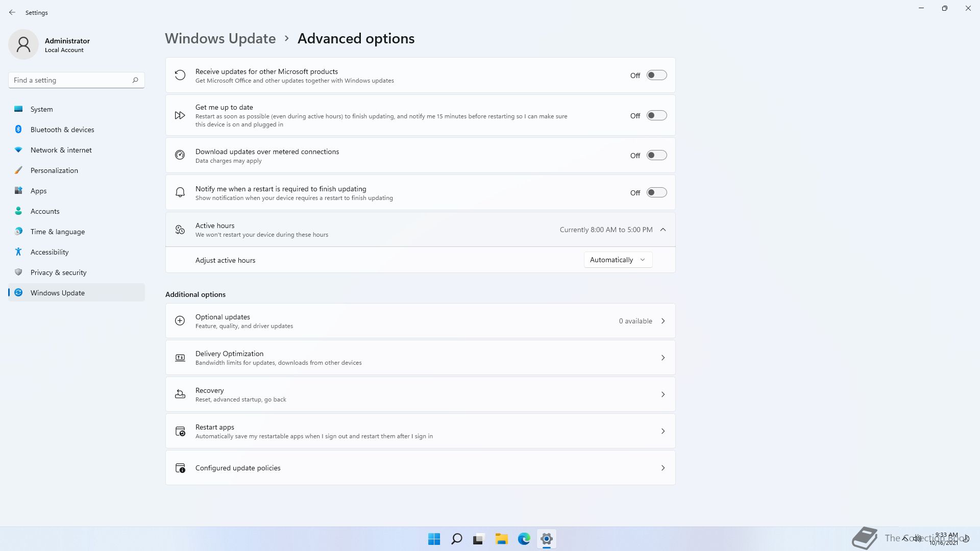Image resolution: width=980 pixels, height=551 pixels.
Task: Click the back arrow in Settings
Action: 12,12
